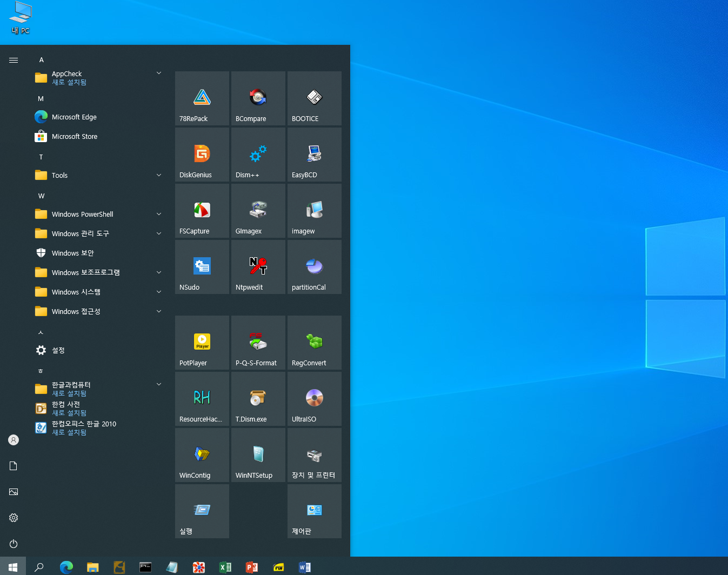The width and height of the screenshot is (728, 575).
Task: Open Command Prompt taskbar icon
Action: click(145, 567)
